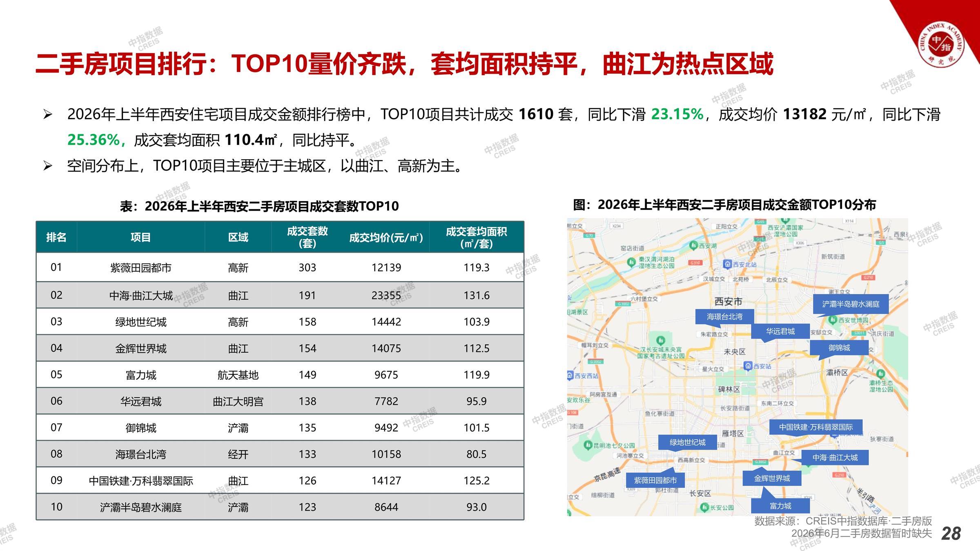Click the 成交套数(套) column header
980x551 pixels.
pyautogui.click(x=307, y=237)
